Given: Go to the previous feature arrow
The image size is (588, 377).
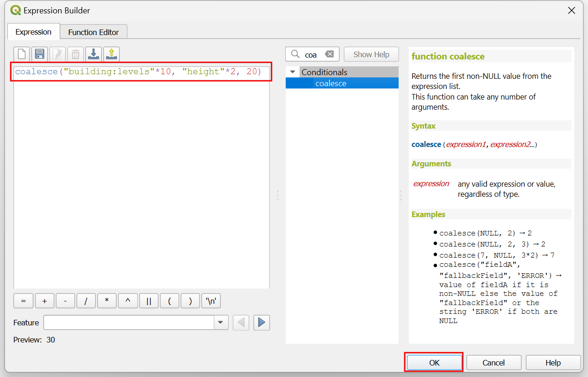Looking at the screenshot, I should click(241, 323).
